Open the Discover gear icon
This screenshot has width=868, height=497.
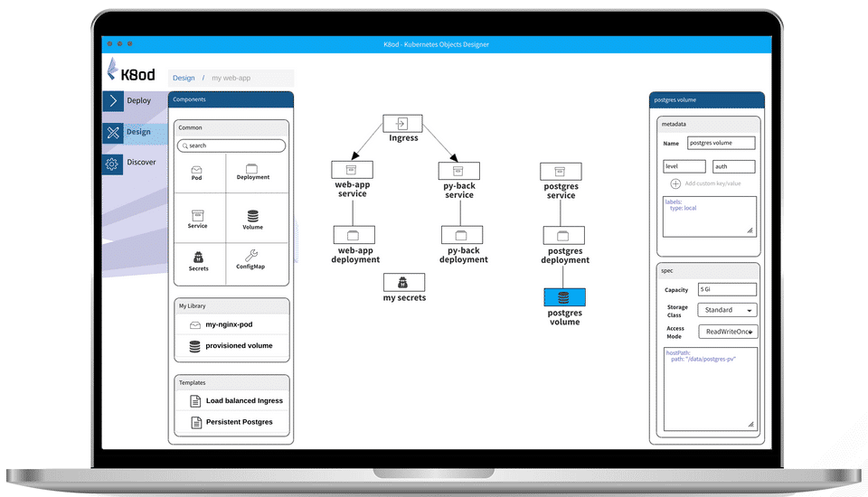[112, 164]
